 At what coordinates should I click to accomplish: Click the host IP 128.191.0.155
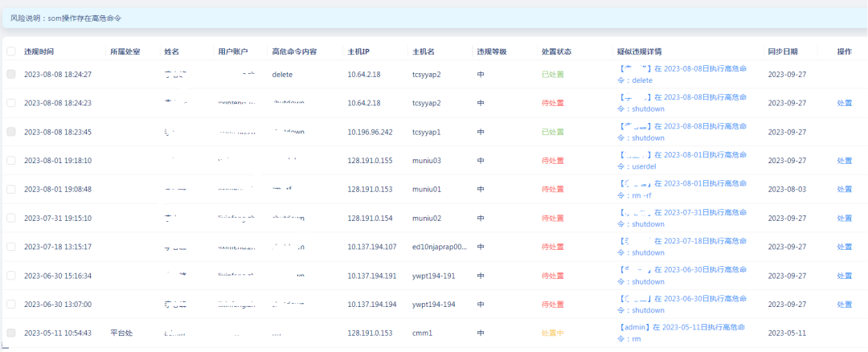(371, 161)
